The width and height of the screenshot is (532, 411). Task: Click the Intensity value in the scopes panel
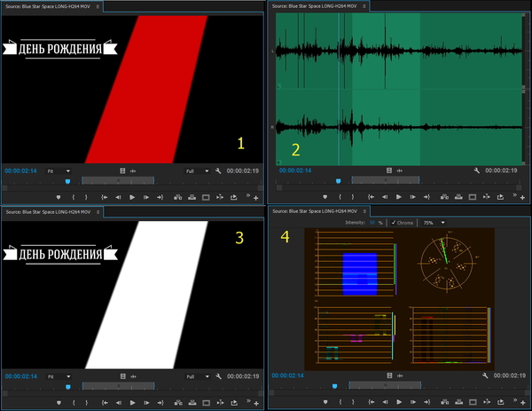[x=372, y=222]
